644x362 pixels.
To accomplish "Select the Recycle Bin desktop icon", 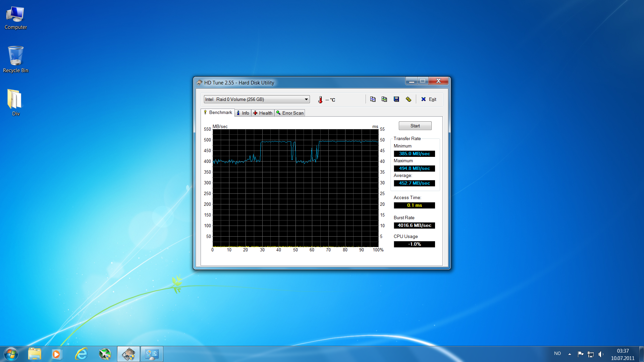I will pos(15,60).
